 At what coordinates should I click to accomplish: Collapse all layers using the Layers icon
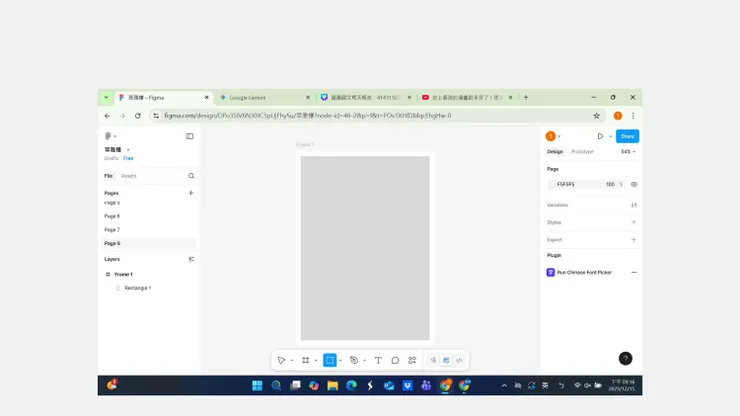191,259
